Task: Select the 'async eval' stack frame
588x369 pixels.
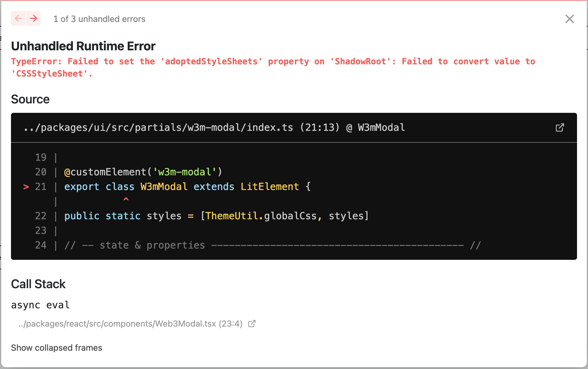Action: coord(40,305)
